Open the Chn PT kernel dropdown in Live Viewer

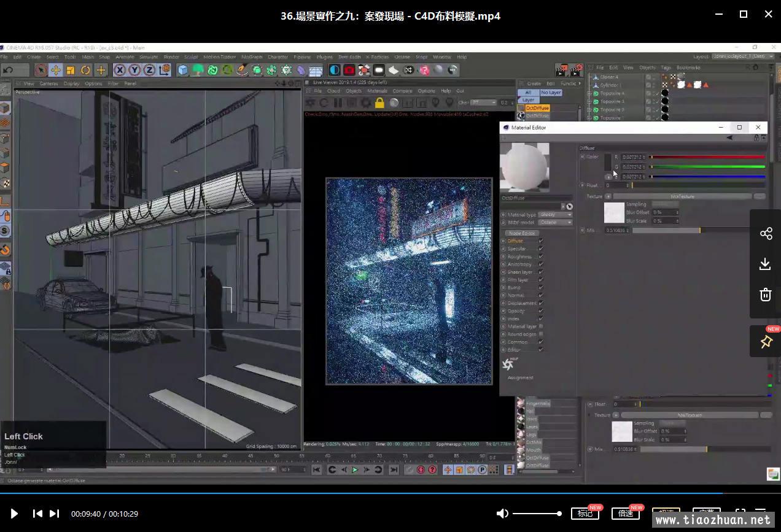[x=484, y=102]
